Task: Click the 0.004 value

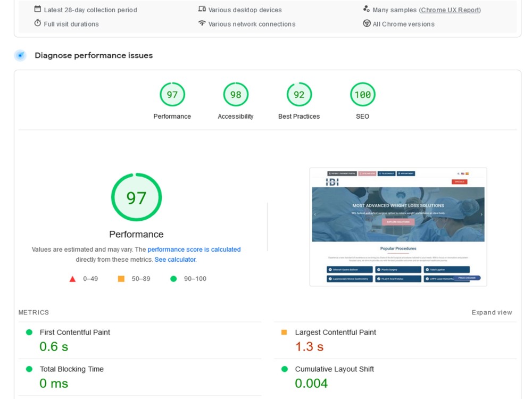Action: coord(311,384)
